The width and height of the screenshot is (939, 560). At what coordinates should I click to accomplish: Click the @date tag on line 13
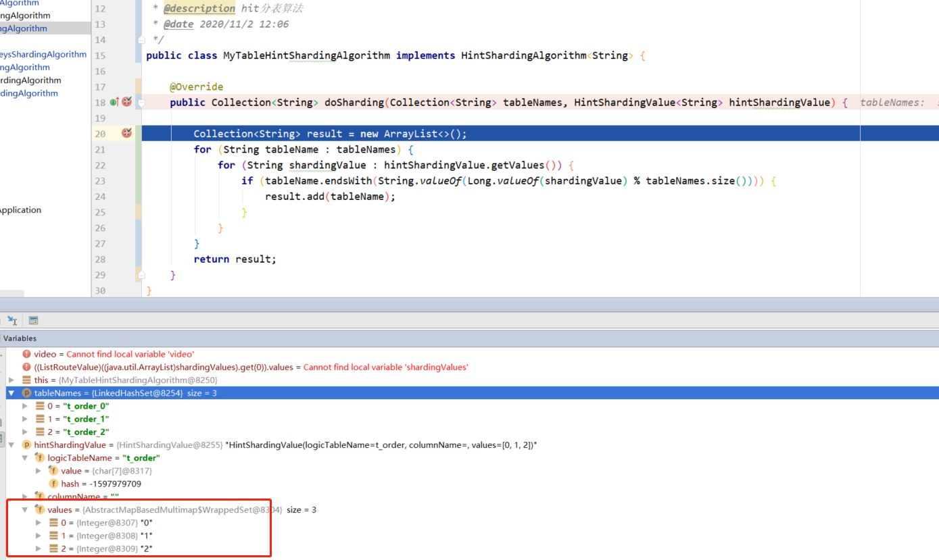tap(178, 24)
